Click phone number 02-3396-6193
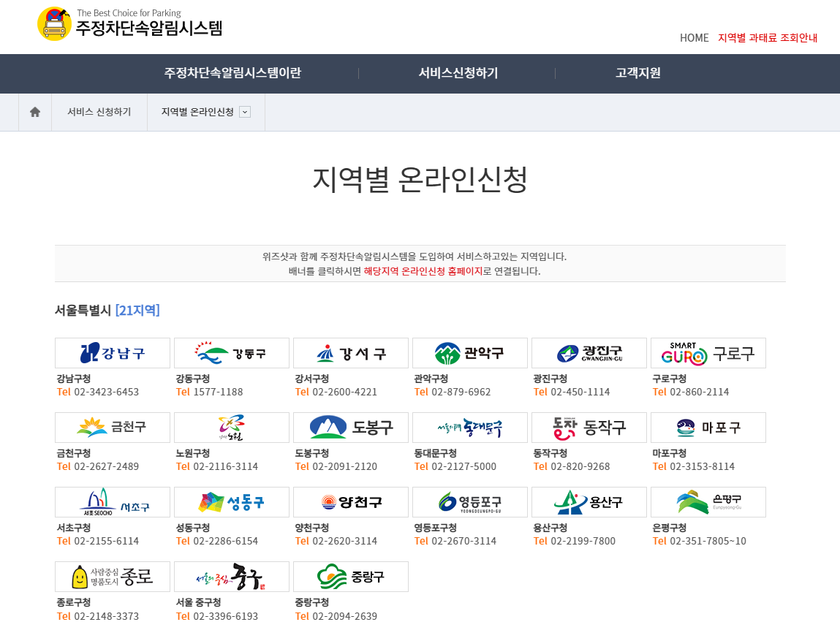 point(226,616)
